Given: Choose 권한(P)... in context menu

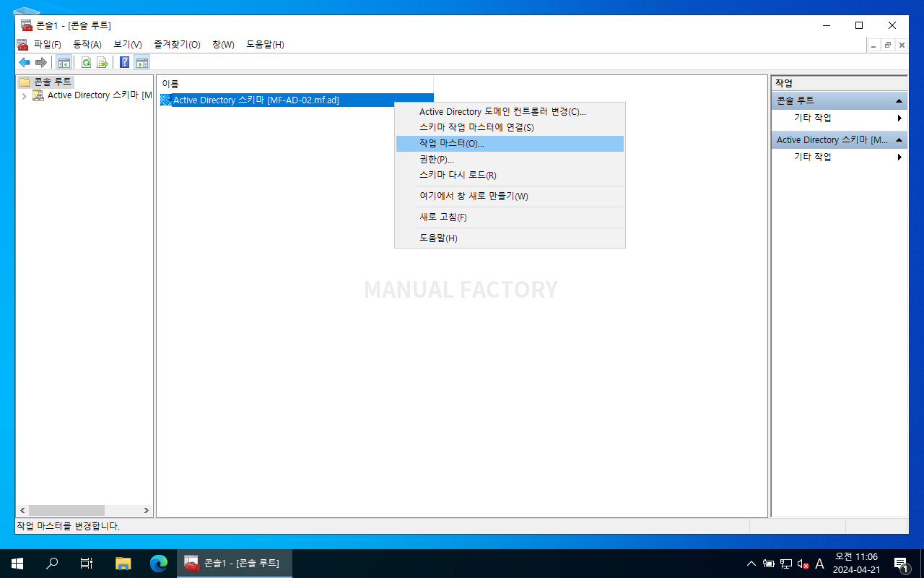Looking at the screenshot, I should [x=510, y=160].
